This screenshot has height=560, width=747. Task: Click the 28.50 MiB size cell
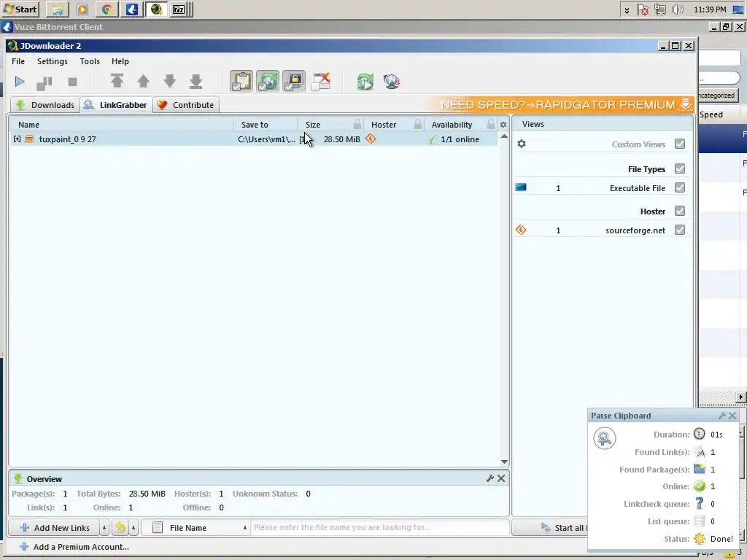(341, 139)
